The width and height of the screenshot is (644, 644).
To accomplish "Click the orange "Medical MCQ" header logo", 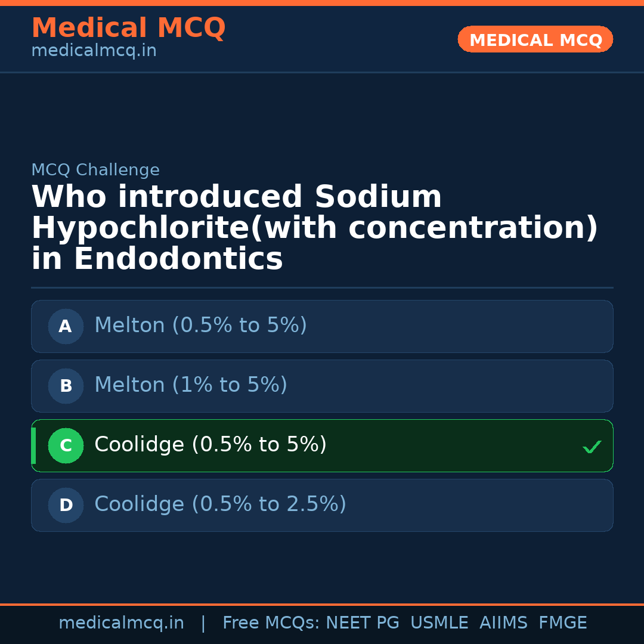I will tap(128, 28).
